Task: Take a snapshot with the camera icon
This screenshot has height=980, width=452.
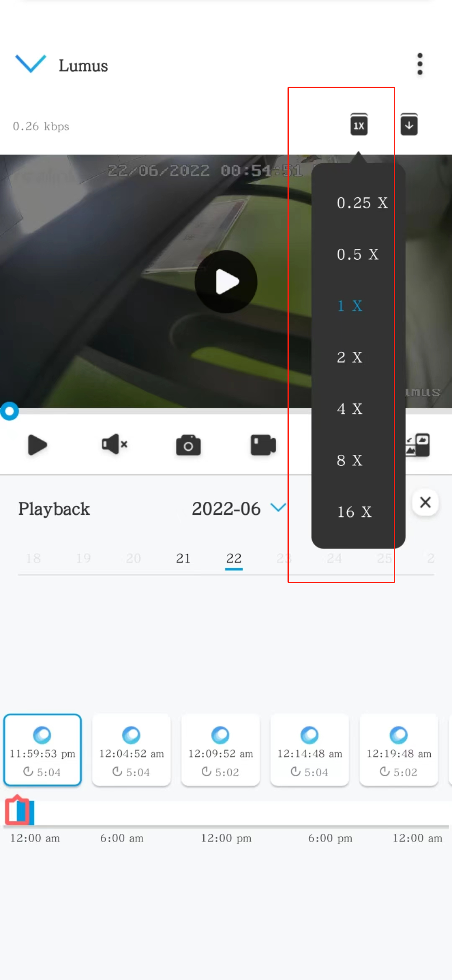Action: coord(188,445)
